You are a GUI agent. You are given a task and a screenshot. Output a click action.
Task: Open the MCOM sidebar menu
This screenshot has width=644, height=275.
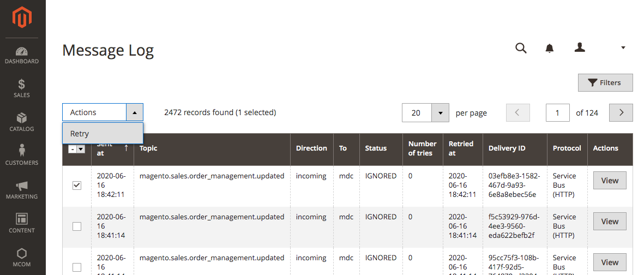tap(22, 258)
